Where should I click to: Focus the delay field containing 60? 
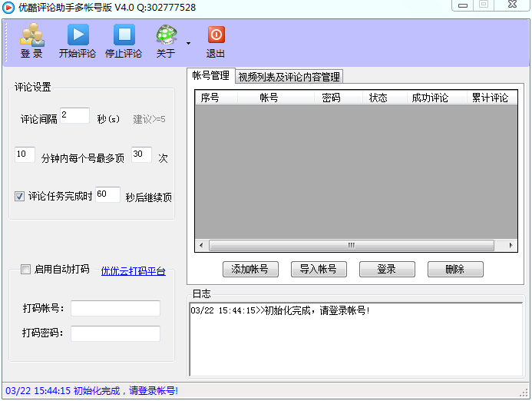pos(108,194)
